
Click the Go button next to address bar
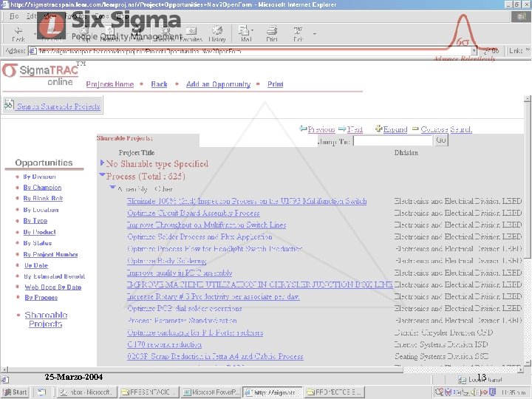pyautogui.click(x=491, y=51)
